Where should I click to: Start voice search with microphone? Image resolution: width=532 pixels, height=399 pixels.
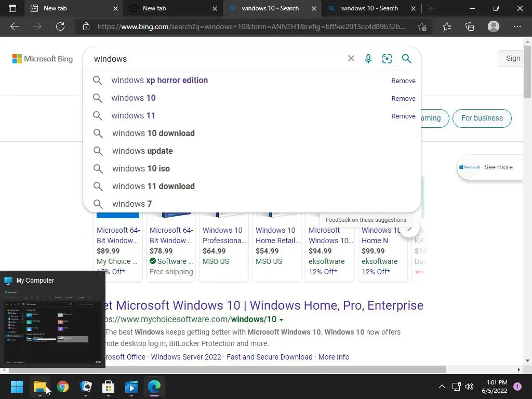tap(368, 58)
